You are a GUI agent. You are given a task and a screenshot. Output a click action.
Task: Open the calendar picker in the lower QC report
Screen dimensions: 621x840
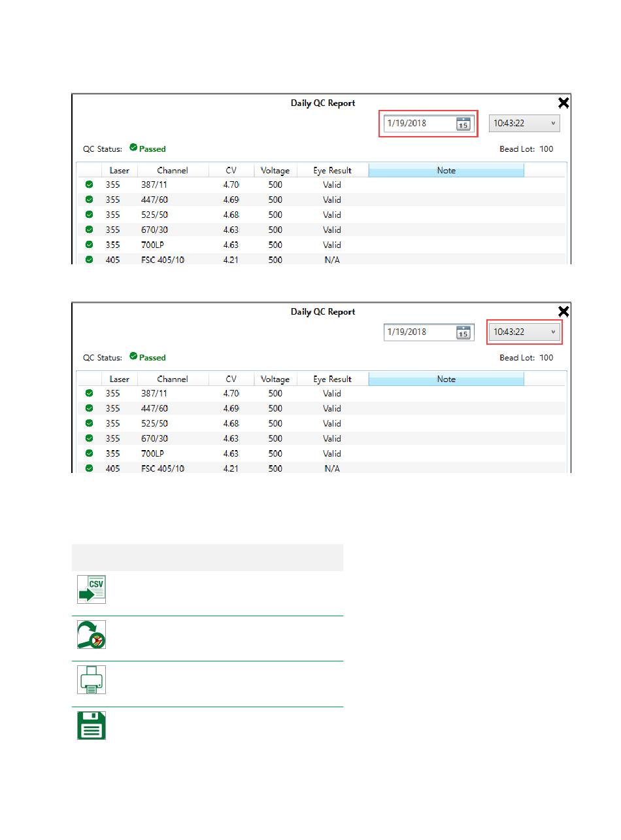click(463, 332)
